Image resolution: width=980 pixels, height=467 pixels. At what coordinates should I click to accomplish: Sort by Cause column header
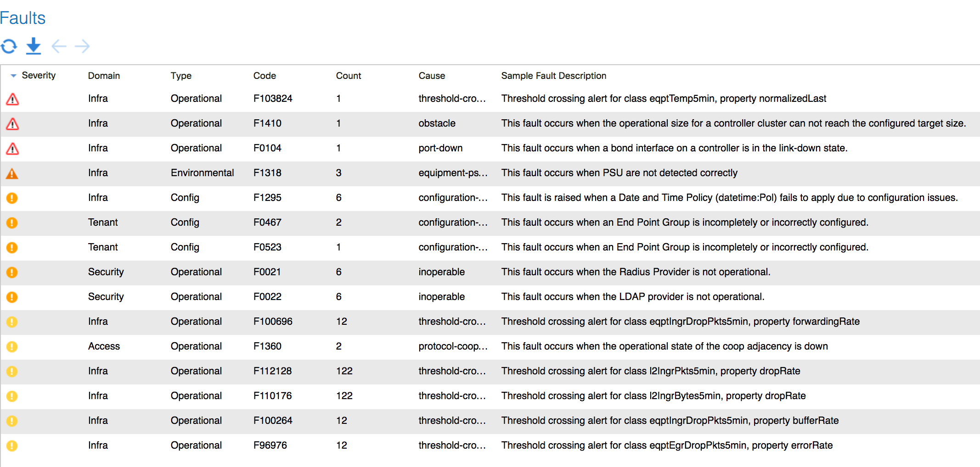[432, 76]
